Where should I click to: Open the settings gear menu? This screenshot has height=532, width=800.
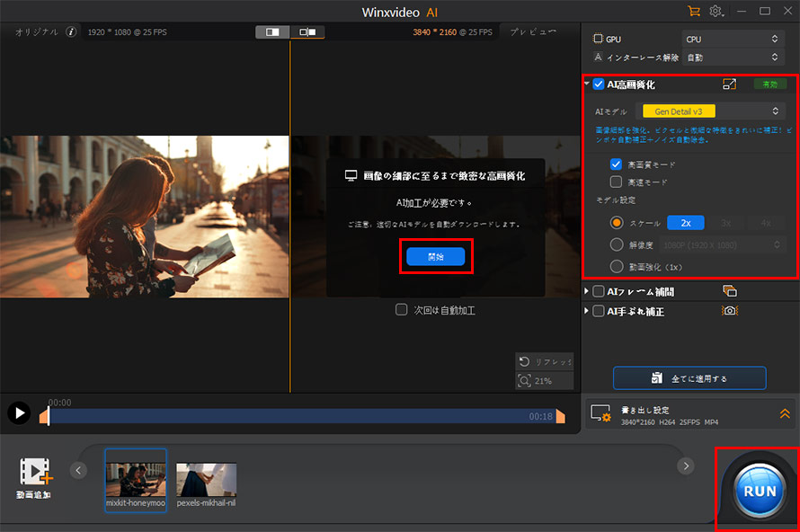pos(716,11)
